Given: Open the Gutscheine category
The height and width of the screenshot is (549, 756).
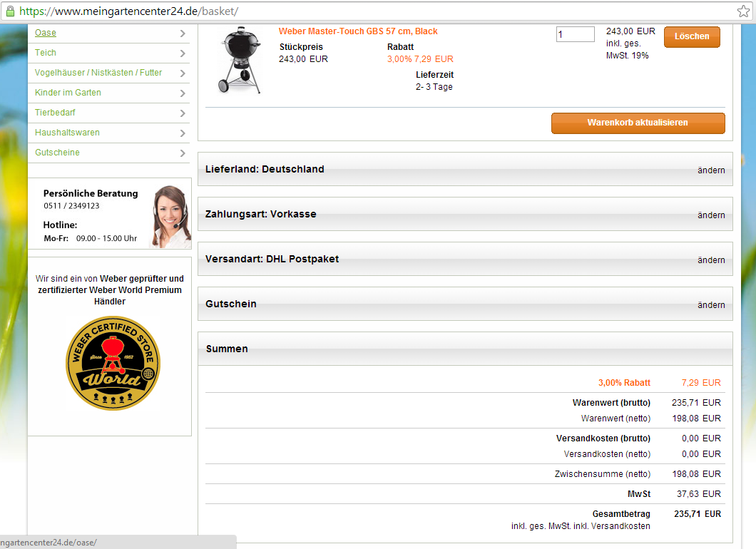Looking at the screenshot, I should [x=57, y=153].
